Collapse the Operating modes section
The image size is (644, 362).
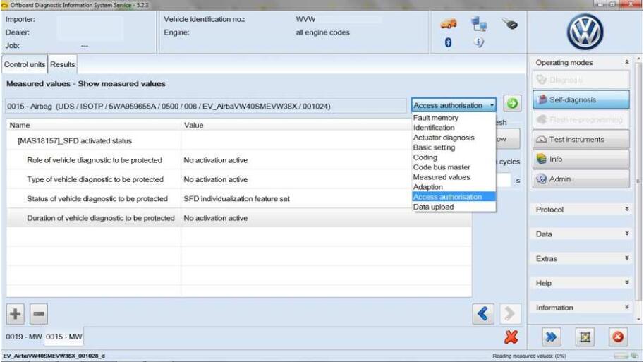pos(627,62)
